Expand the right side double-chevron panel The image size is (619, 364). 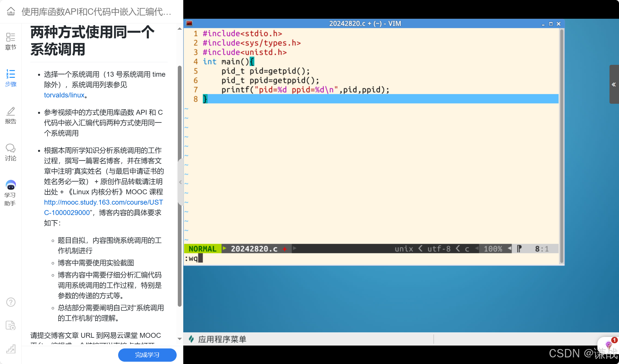[614, 84]
